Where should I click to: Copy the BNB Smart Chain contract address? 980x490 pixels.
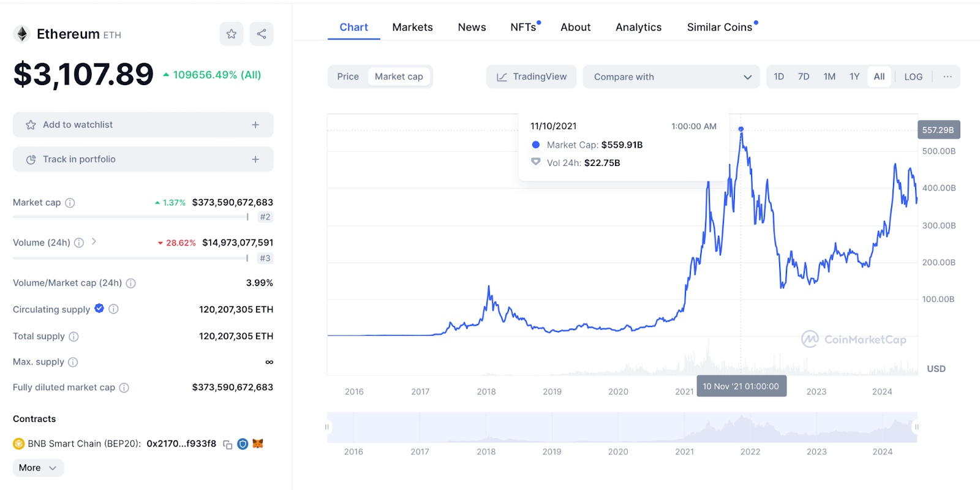(x=227, y=445)
